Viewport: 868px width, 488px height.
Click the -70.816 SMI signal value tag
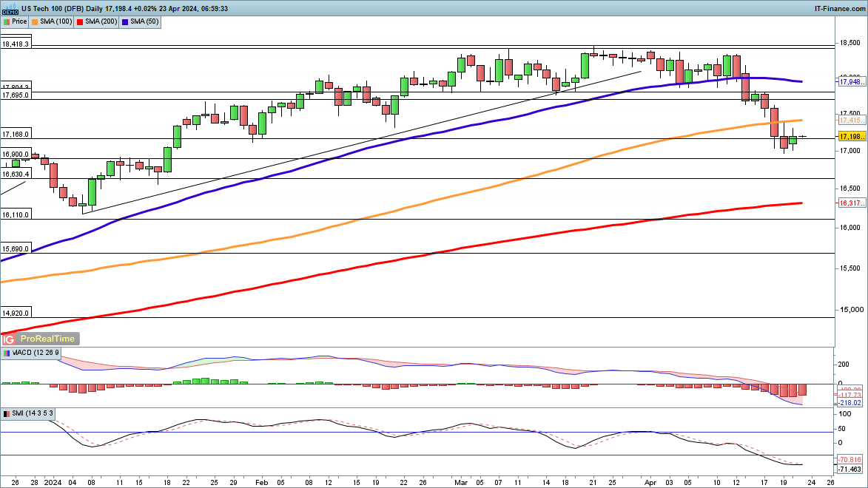850,460
